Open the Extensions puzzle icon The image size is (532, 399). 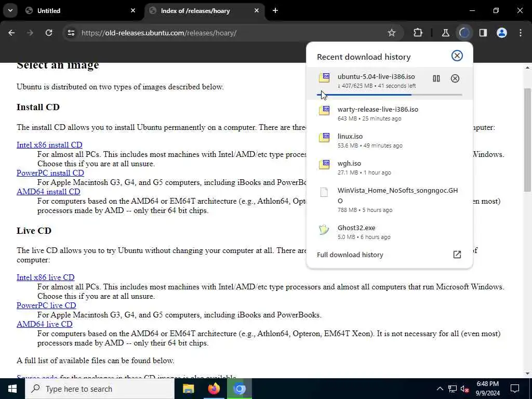[418, 33]
